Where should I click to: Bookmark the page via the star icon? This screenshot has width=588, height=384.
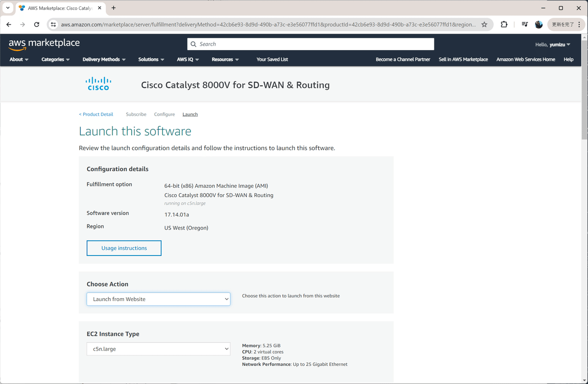[484, 24]
